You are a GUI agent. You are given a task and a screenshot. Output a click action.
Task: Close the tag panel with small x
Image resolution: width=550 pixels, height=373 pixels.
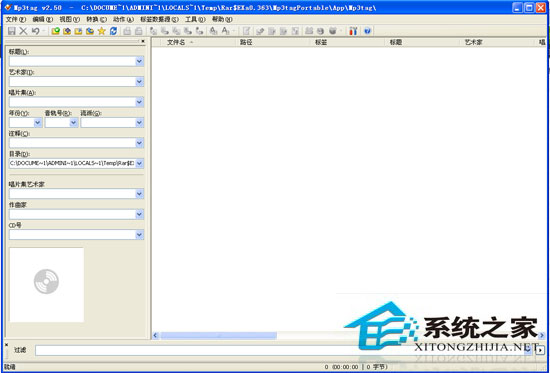tap(143, 41)
